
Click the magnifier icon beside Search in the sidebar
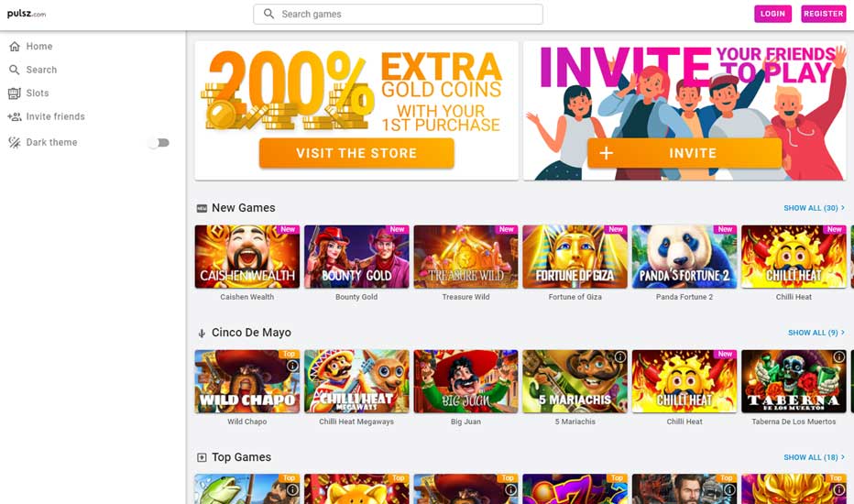(15, 70)
